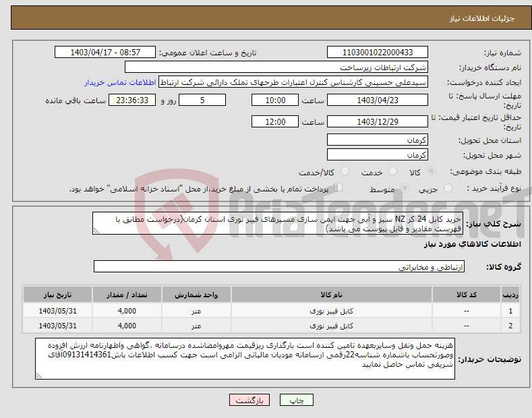Click the اطلاعات کالاهای مورد نیاز heading
The image size is (532, 418).
[x=472, y=244]
